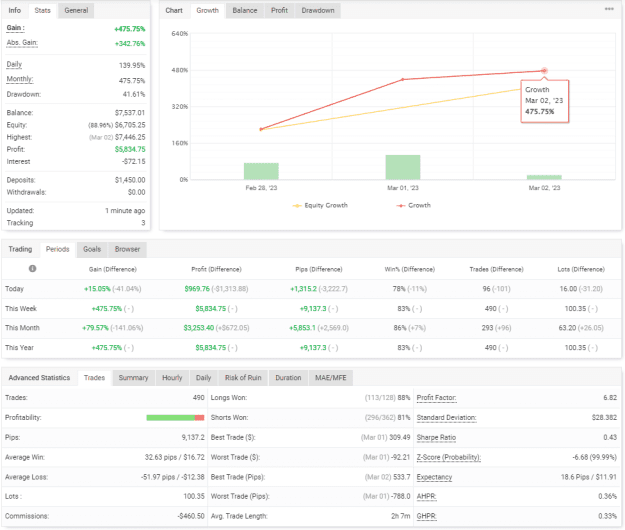Click the Expectancy label
The image size is (625, 530).
pos(434,477)
